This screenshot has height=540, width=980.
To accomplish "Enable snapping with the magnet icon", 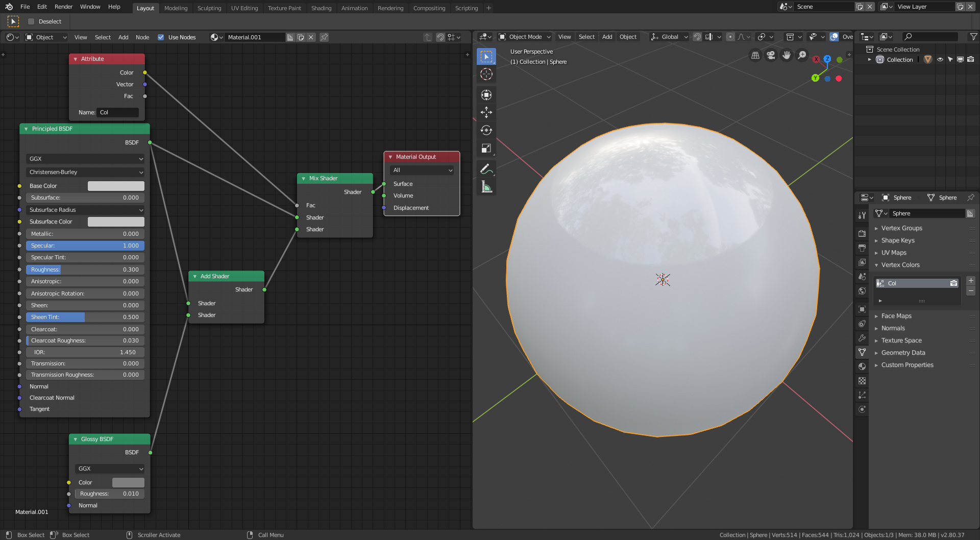I will (x=697, y=37).
